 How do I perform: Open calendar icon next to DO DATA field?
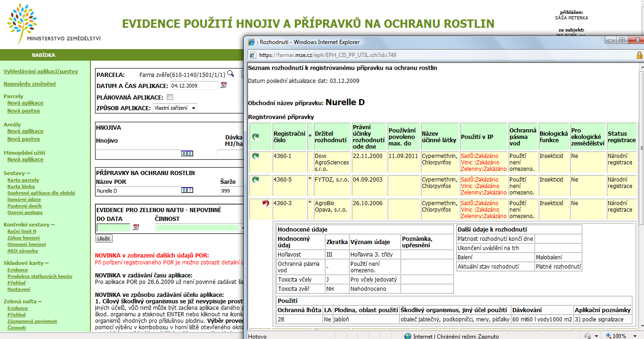click(x=136, y=227)
